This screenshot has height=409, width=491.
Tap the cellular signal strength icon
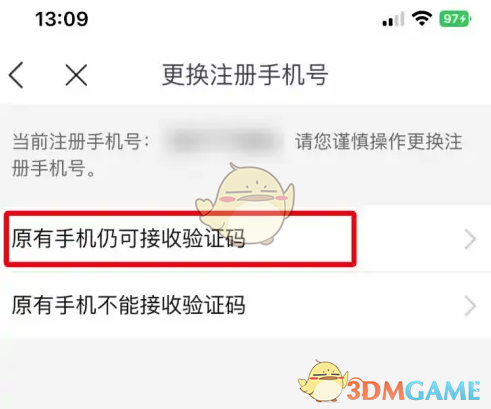click(393, 19)
